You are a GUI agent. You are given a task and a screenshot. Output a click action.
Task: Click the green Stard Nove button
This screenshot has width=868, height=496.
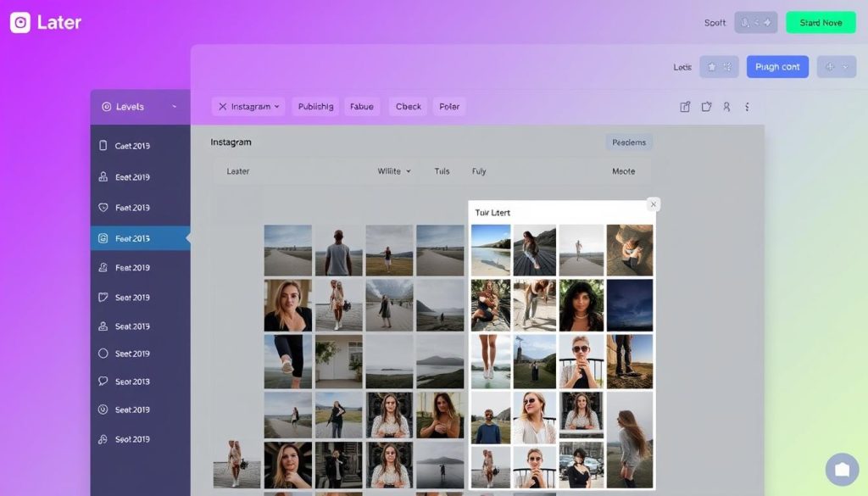pos(820,22)
